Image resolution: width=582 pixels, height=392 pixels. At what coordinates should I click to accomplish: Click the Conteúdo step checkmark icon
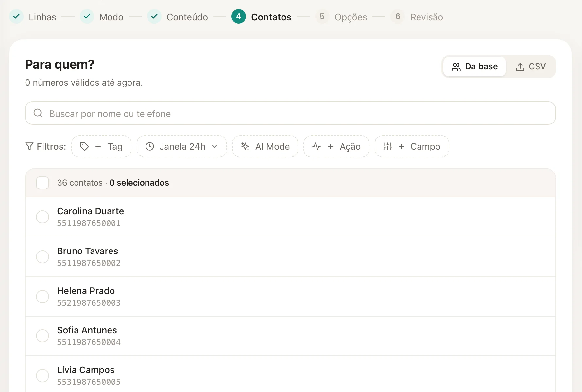point(154,16)
